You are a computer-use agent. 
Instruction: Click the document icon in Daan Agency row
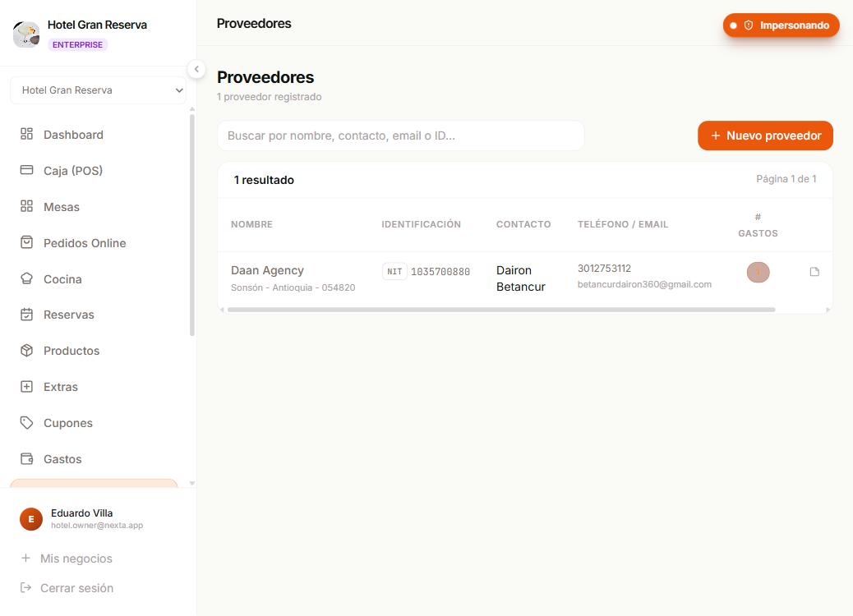click(x=814, y=272)
